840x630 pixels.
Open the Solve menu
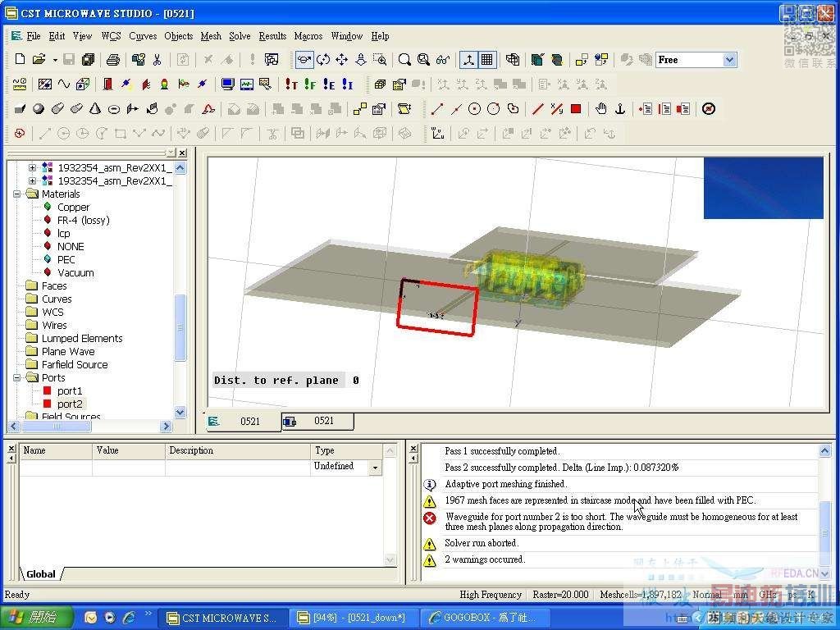pos(240,36)
